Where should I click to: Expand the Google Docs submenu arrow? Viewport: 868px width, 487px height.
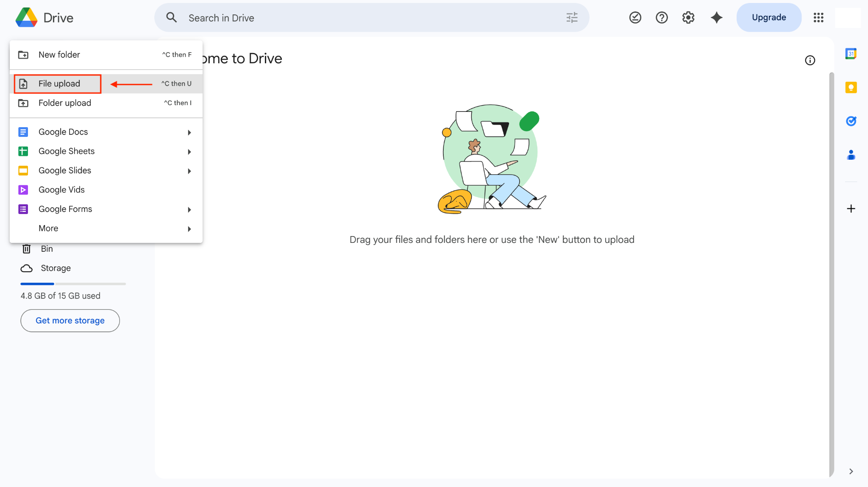189,133
